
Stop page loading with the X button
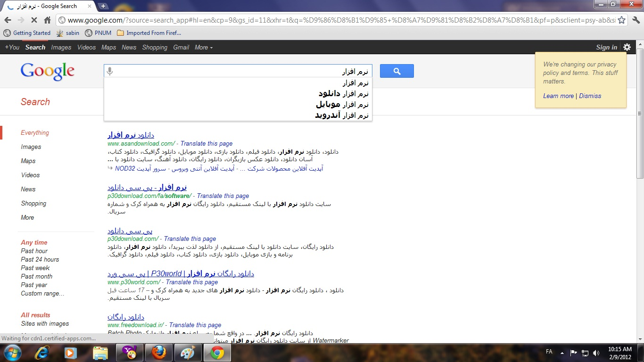pos(34,20)
